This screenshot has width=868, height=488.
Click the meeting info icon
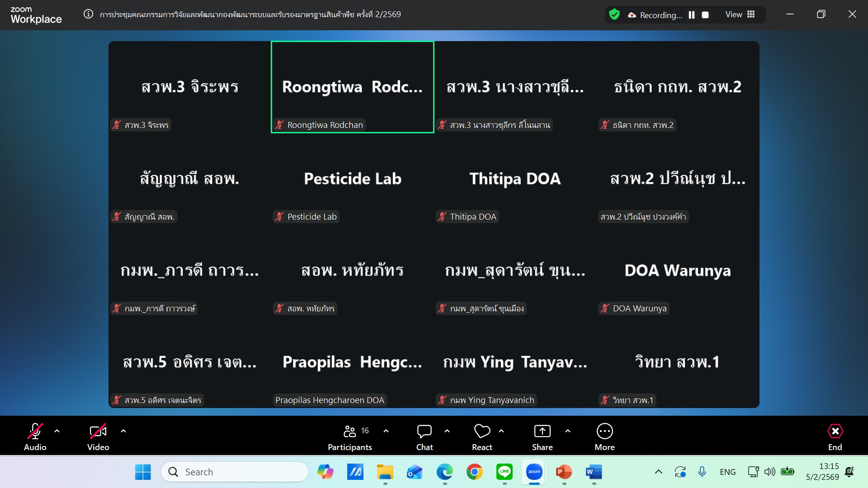tap(88, 14)
